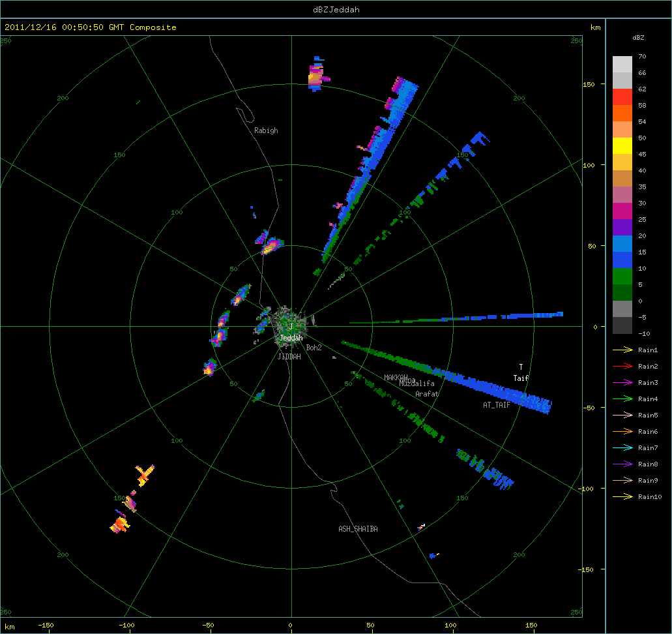Select the 35 value on the dBZ scale
The image size is (672, 634).
tap(642, 187)
